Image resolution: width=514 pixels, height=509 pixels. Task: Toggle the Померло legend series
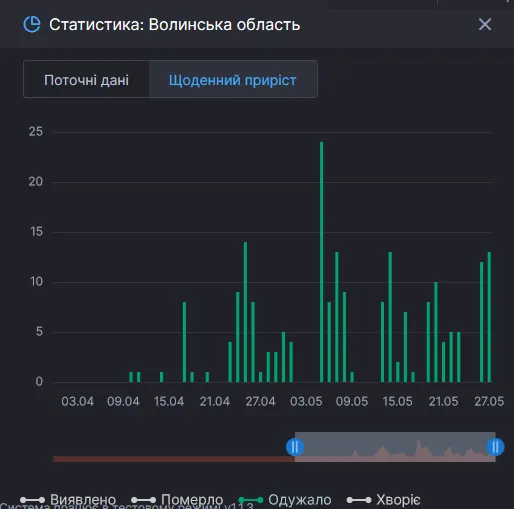[177, 499]
